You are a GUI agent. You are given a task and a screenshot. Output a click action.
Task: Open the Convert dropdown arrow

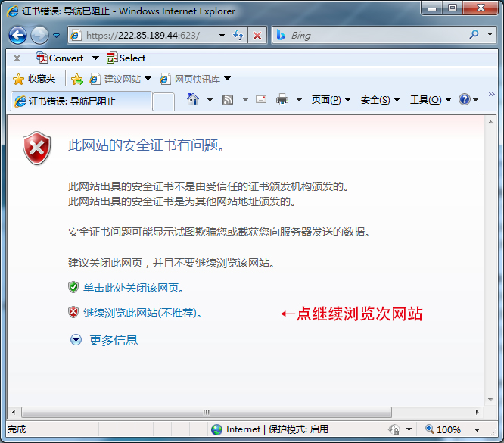click(95, 58)
